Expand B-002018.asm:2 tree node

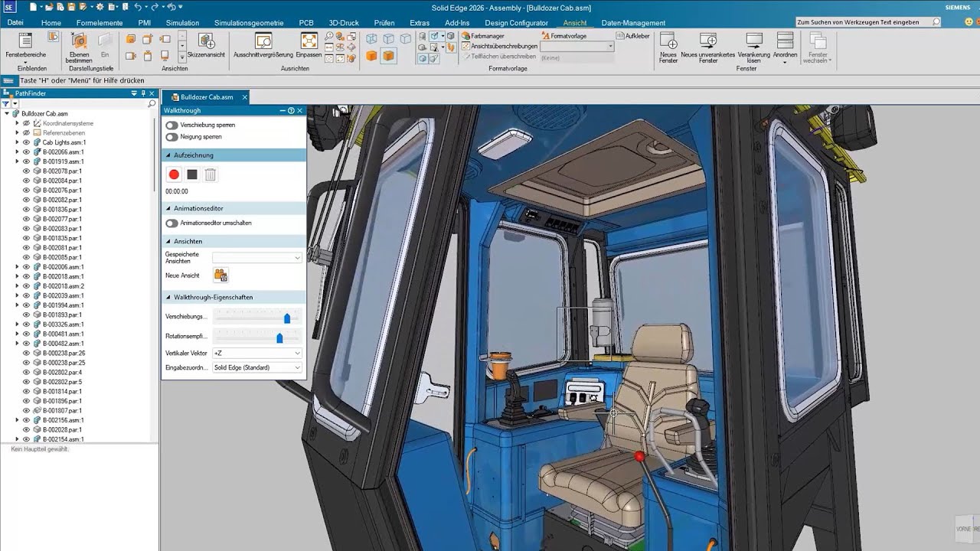tap(17, 286)
